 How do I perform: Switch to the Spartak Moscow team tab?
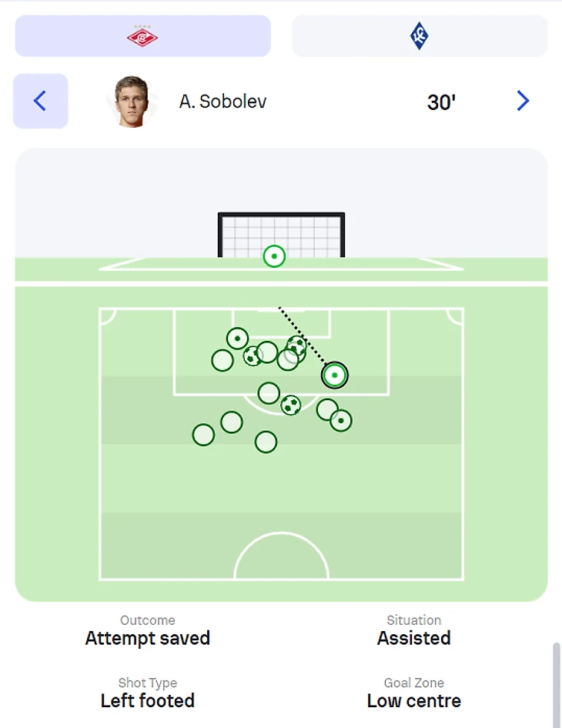(x=142, y=36)
